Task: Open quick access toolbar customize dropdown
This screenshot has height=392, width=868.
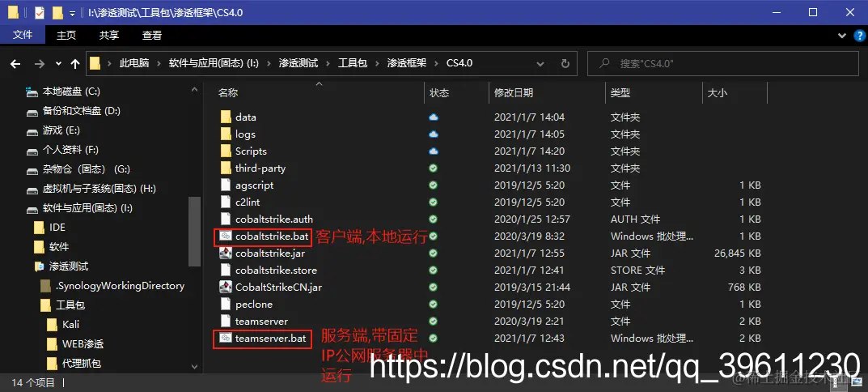Action: click(x=72, y=13)
